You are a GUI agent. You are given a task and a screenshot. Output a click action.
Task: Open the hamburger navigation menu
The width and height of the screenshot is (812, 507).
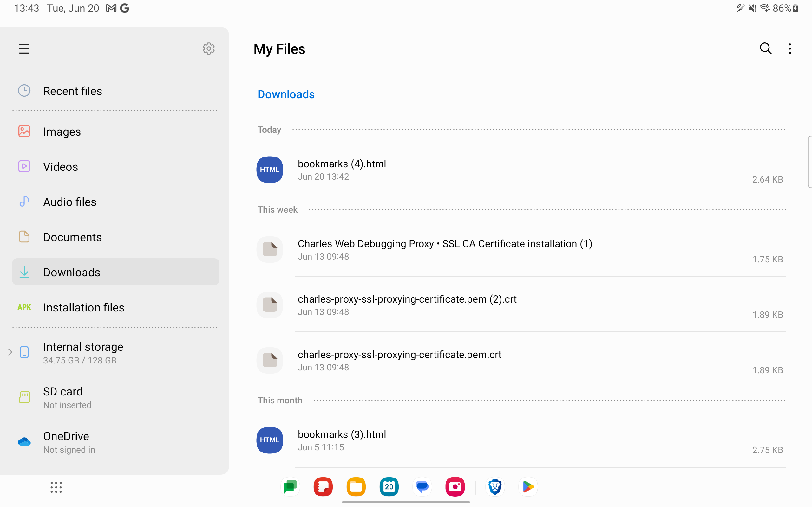pyautogui.click(x=24, y=48)
